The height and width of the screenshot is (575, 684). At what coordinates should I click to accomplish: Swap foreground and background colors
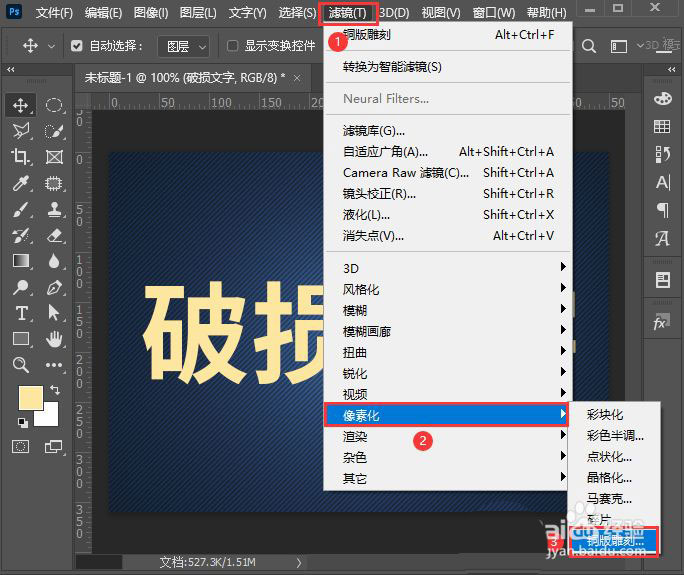coord(55,390)
